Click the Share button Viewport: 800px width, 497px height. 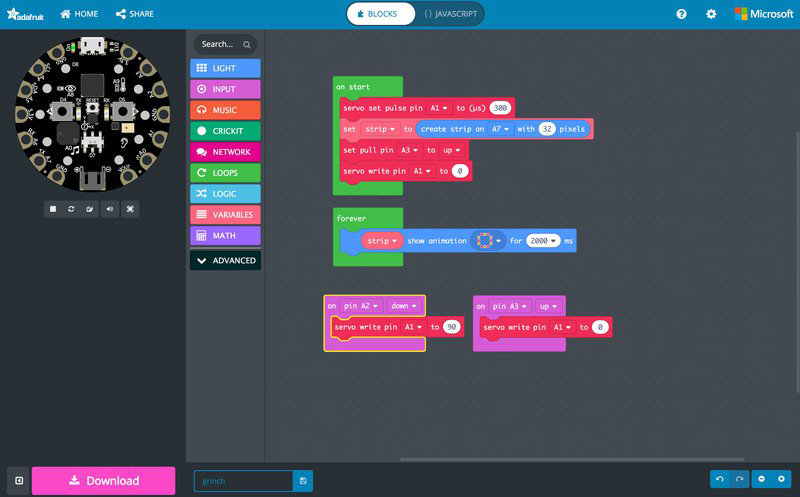(134, 14)
